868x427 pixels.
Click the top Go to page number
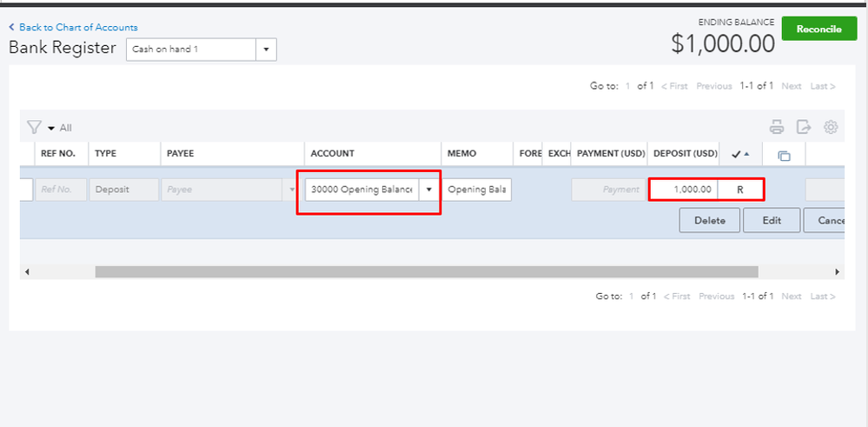627,86
